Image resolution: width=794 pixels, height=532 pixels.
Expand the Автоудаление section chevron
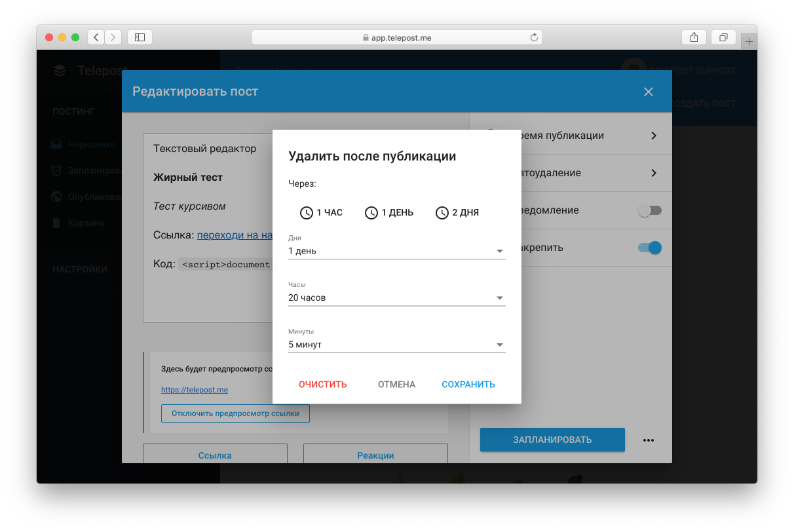(653, 173)
